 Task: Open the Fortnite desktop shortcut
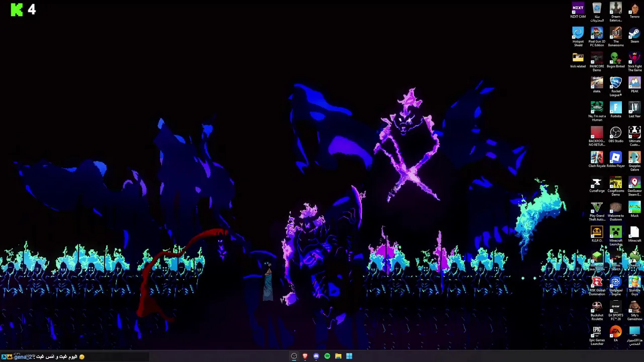point(615,110)
